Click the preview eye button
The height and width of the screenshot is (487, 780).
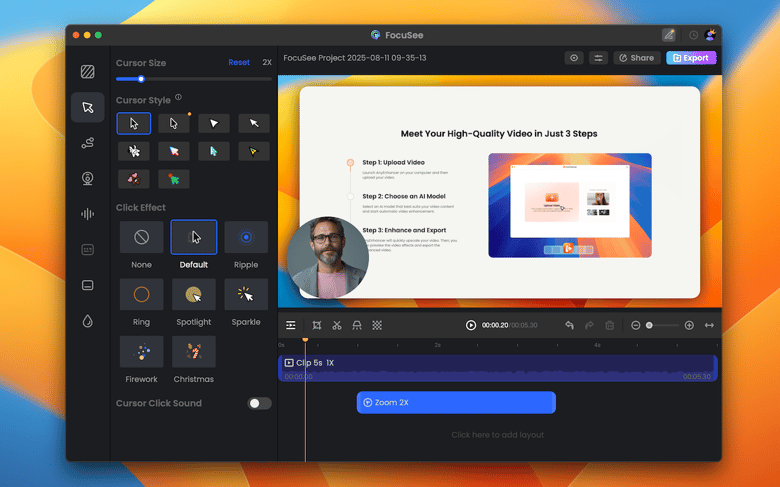pyautogui.click(x=574, y=58)
